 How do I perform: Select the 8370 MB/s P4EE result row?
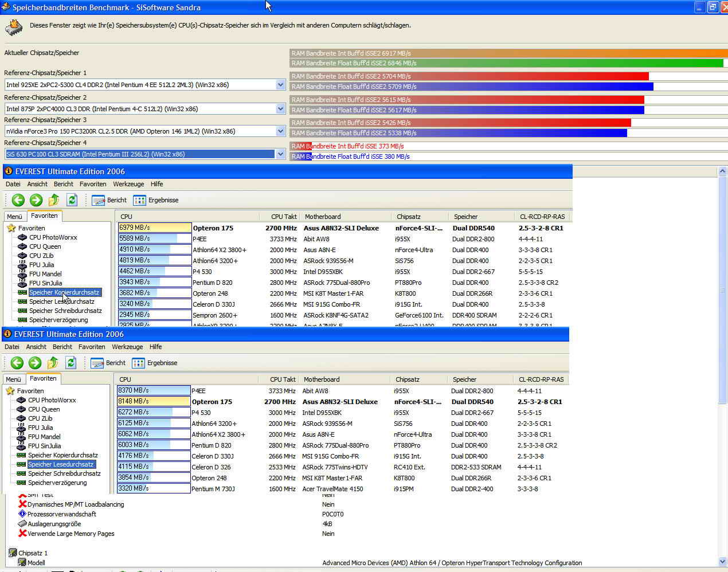coord(343,390)
